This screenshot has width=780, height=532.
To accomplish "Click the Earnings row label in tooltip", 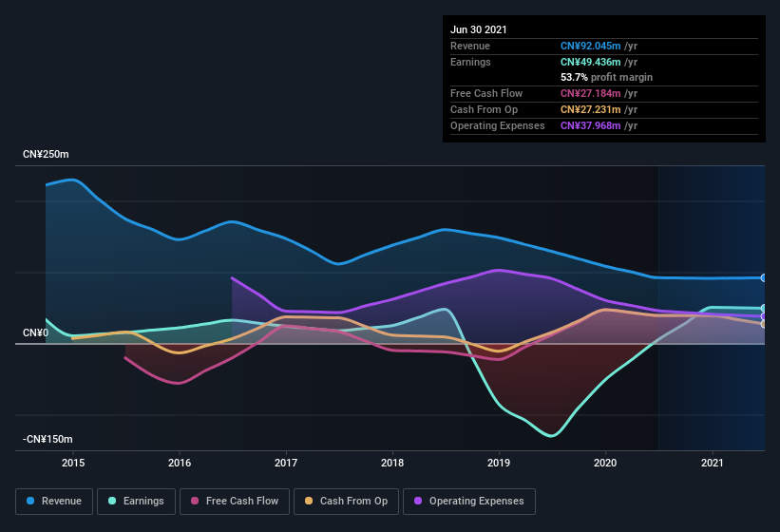I will tap(470, 62).
